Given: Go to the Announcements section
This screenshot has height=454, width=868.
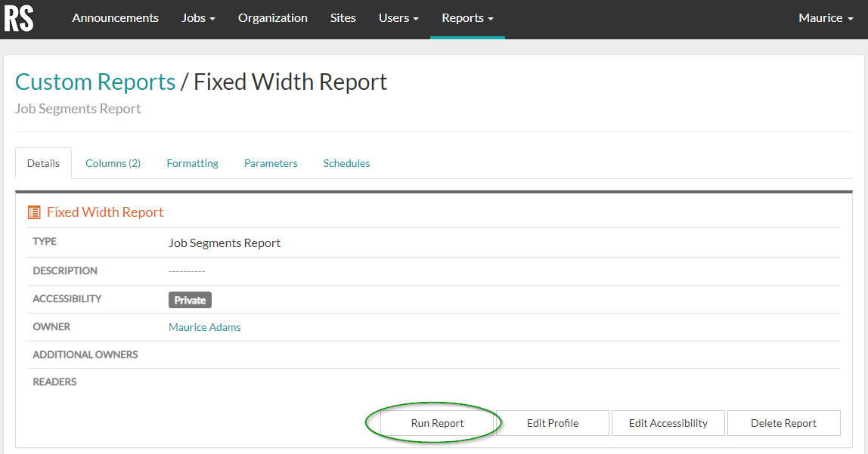Looking at the screenshot, I should click(x=115, y=18).
